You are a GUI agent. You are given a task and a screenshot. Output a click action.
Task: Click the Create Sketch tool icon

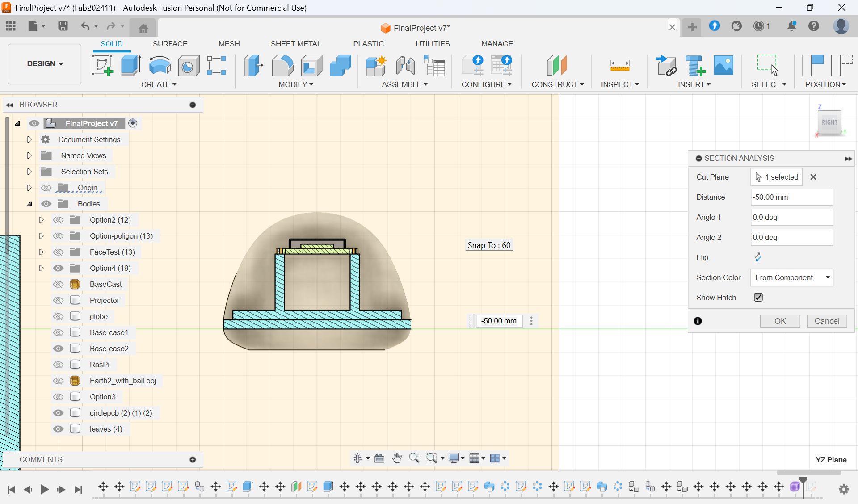pyautogui.click(x=102, y=66)
